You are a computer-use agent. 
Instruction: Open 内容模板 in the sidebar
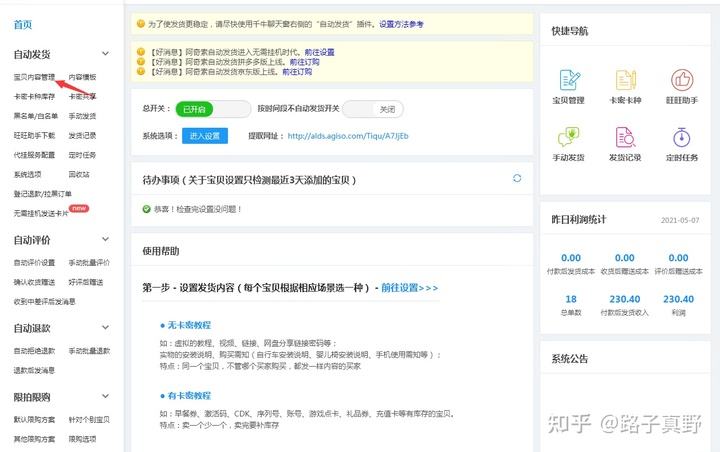coord(83,77)
